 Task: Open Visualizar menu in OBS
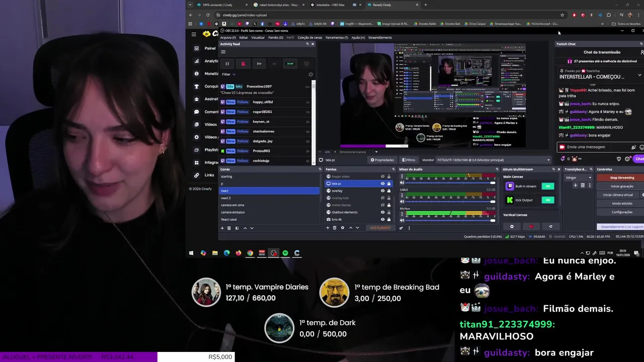point(258,38)
